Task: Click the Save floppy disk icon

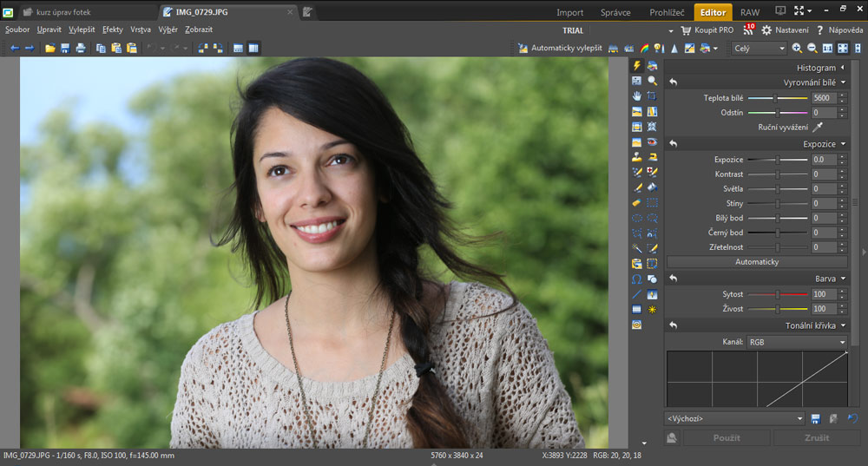Action: point(65,48)
